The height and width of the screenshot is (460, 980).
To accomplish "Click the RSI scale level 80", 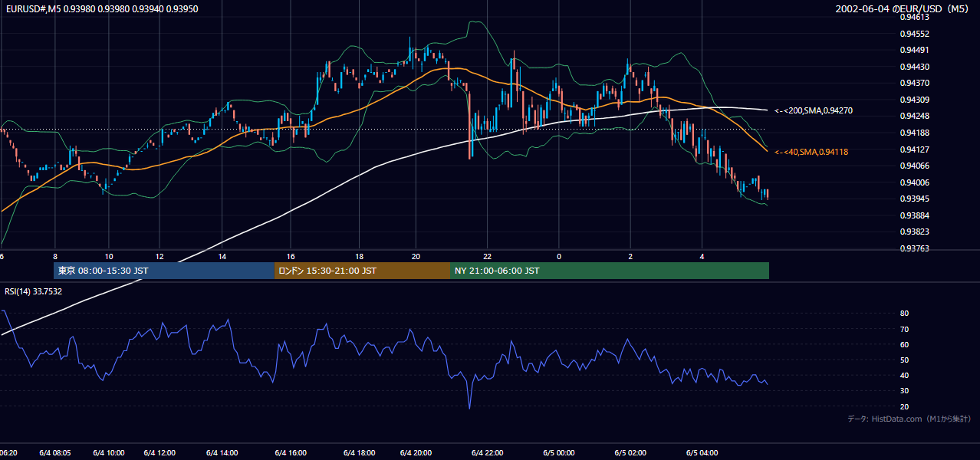I will 904,314.
